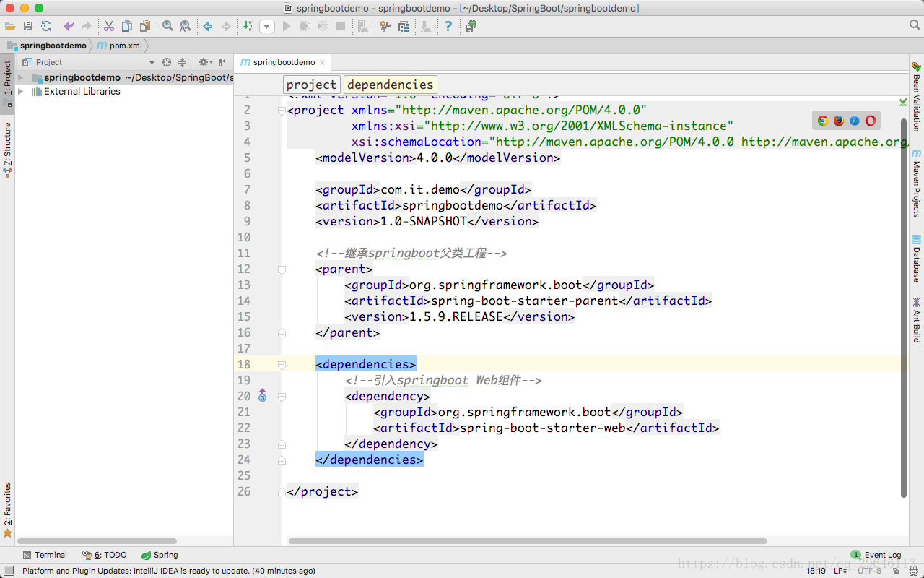The width and height of the screenshot is (924, 578).
Task: Click the Paste clipboard icon
Action: [145, 26]
